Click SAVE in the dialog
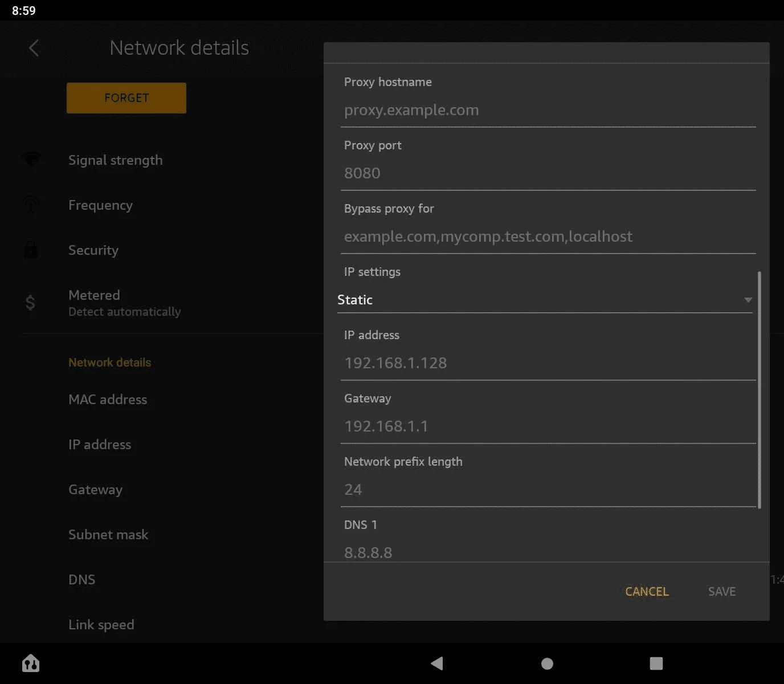 [x=722, y=592]
